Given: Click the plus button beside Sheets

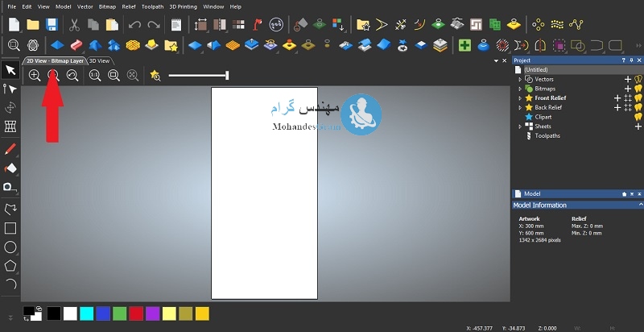Looking at the screenshot, I should [x=638, y=127].
